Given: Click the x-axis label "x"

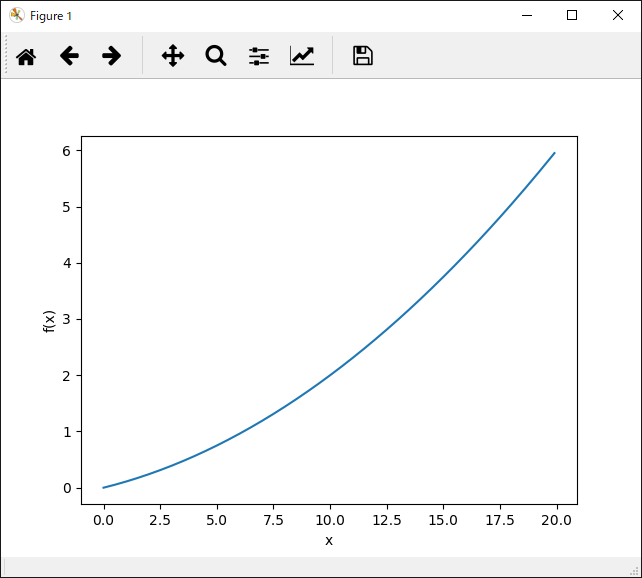Looking at the screenshot, I should 329,541.
